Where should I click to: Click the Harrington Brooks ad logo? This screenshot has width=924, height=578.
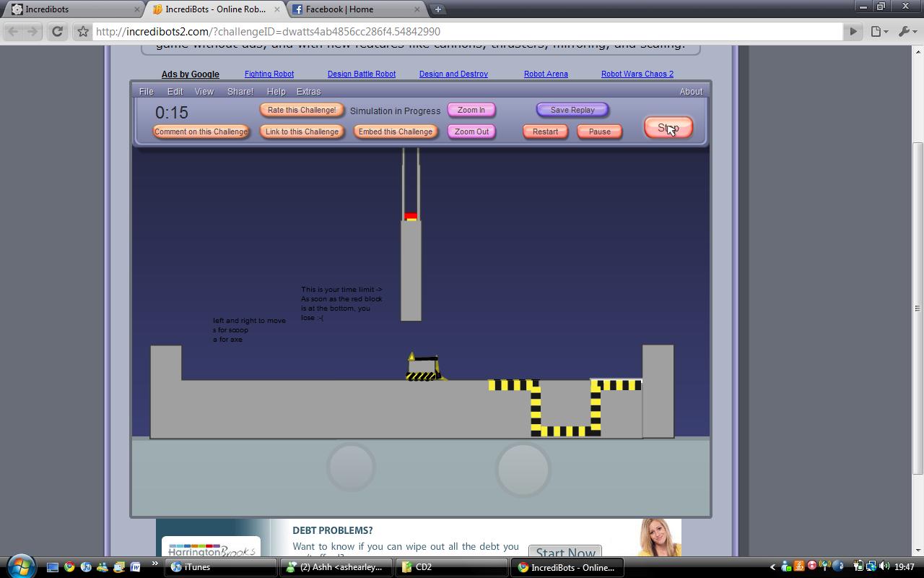[x=211, y=548]
